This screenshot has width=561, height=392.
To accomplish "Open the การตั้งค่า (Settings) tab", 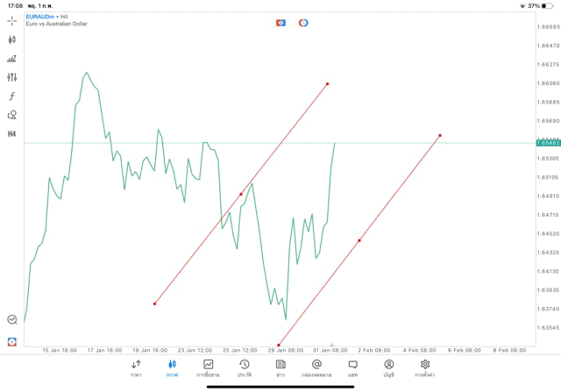I will point(425,367).
